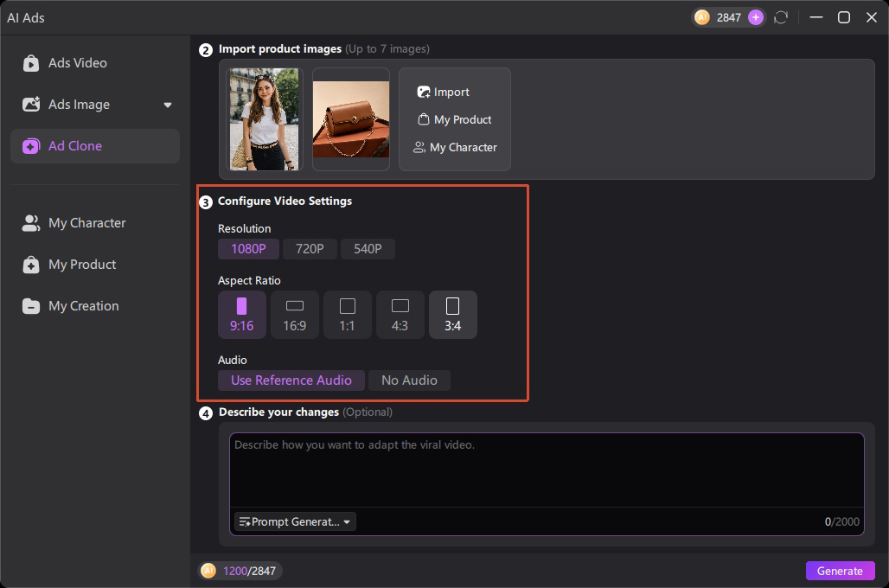Click the Generate button
Screen dimensions: 889x588
click(840, 571)
